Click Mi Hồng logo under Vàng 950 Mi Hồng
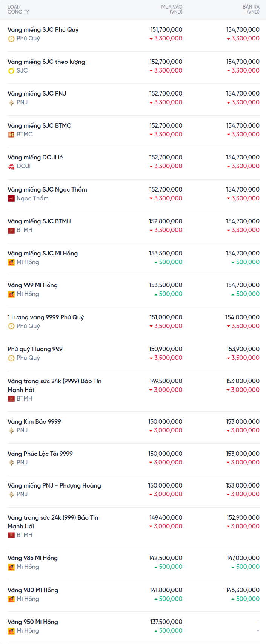Image resolution: width=266 pixels, height=644 pixels. tap(11, 631)
